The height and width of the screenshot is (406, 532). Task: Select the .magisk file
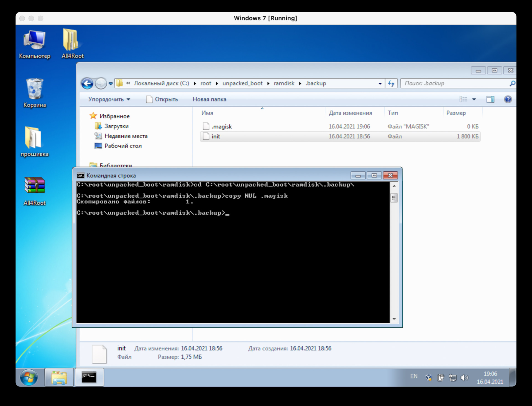(340, 126)
